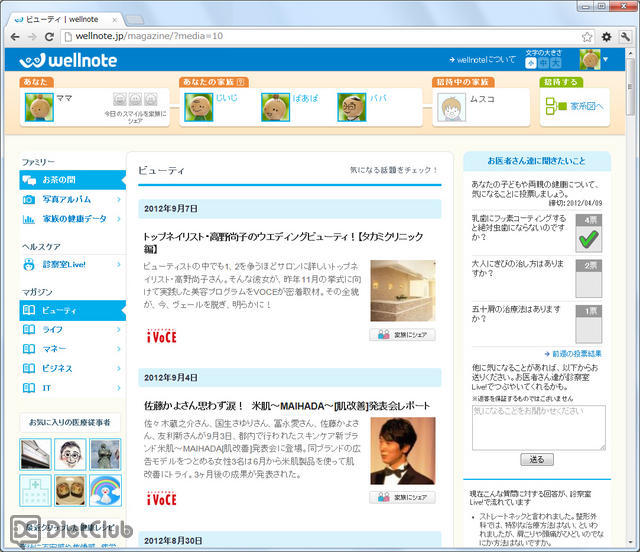This screenshot has width=640, height=552.
Task: Click the 前週の投票結果 link
Action: 576,353
